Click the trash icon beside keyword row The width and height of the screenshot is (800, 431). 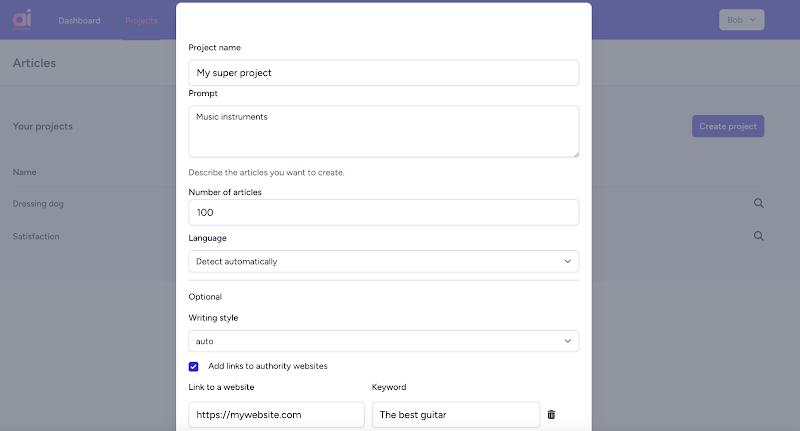point(551,414)
